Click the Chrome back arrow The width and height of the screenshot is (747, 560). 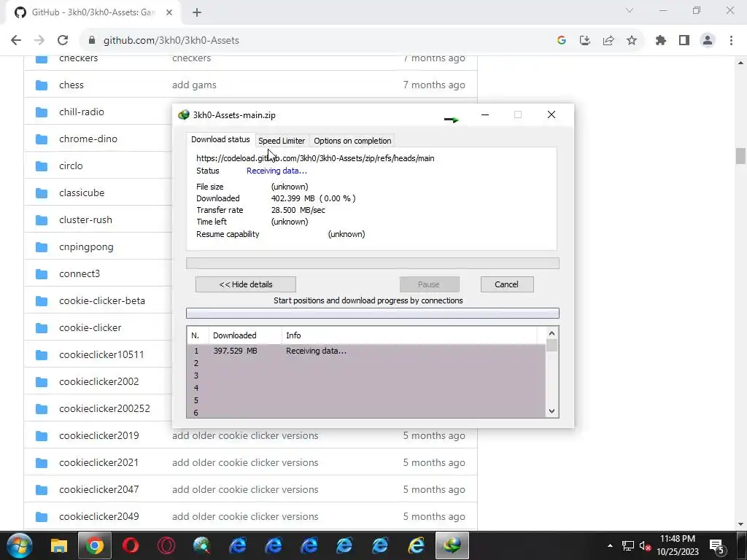(x=16, y=41)
